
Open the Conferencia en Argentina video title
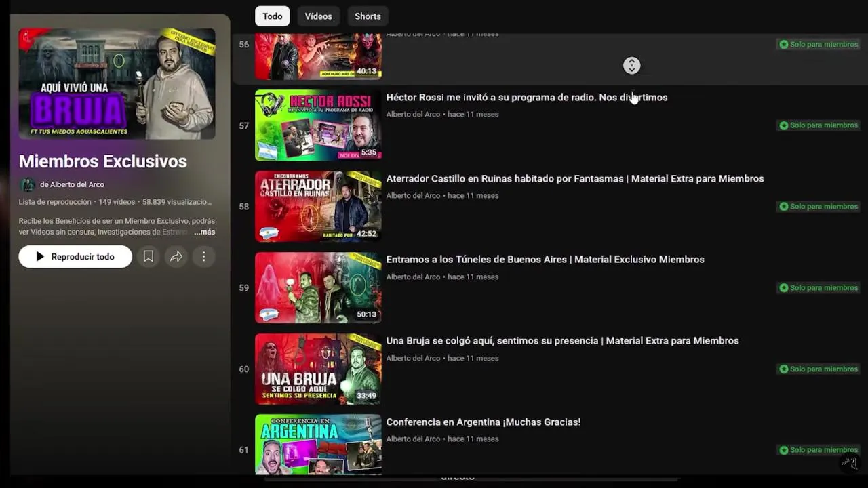tap(484, 422)
